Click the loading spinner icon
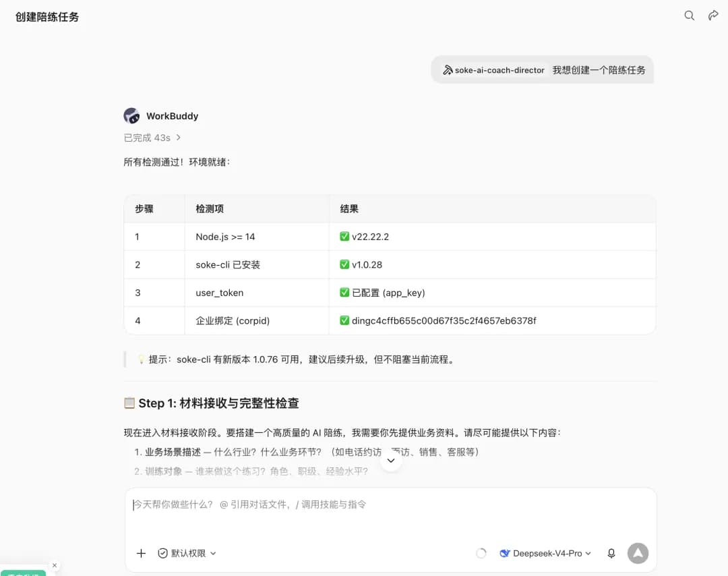The image size is (728, 576). click(x=481, y=553)
